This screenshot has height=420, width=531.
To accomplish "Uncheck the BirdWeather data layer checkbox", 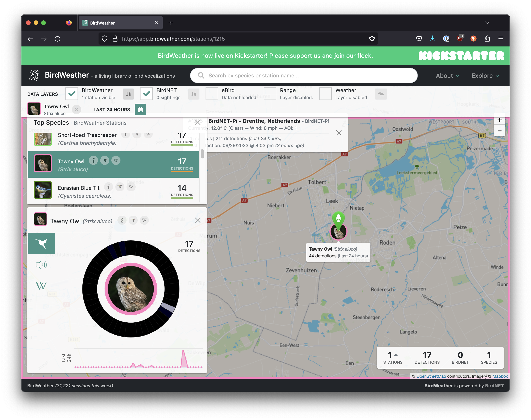I will (x=72, y=94).
